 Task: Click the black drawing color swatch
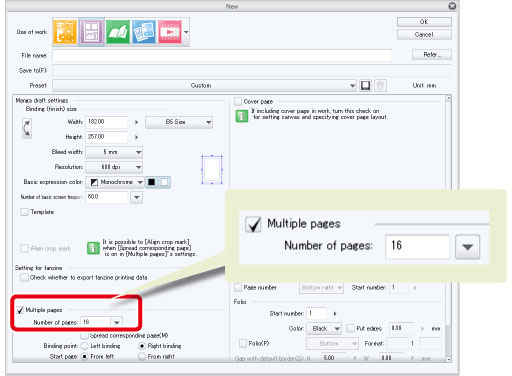pyautogui.click(x=151, y=182)
